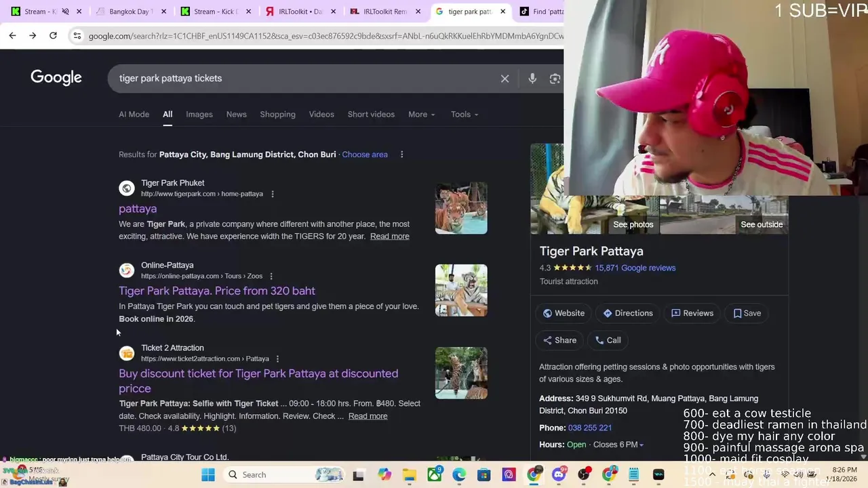Open the Ticket 2 Attraction result thumbnail
Image resolution: width=868 pixels, height=488 pixels.
click(x=461, y=373)
